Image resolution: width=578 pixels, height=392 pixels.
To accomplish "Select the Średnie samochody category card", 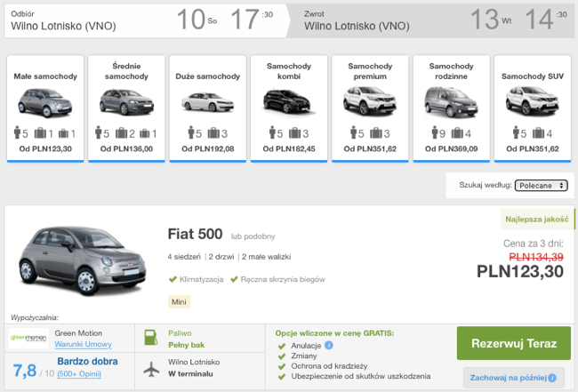I will pos(126,108).
